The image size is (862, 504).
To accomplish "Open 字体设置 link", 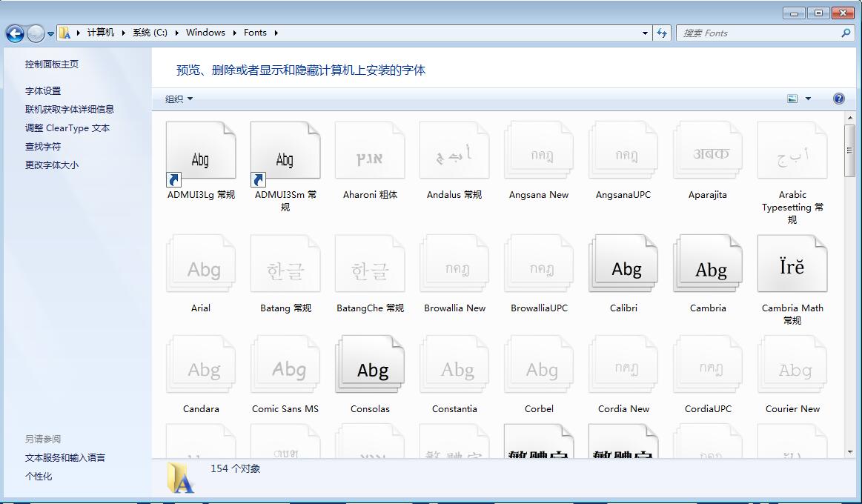I will [43, 91].
